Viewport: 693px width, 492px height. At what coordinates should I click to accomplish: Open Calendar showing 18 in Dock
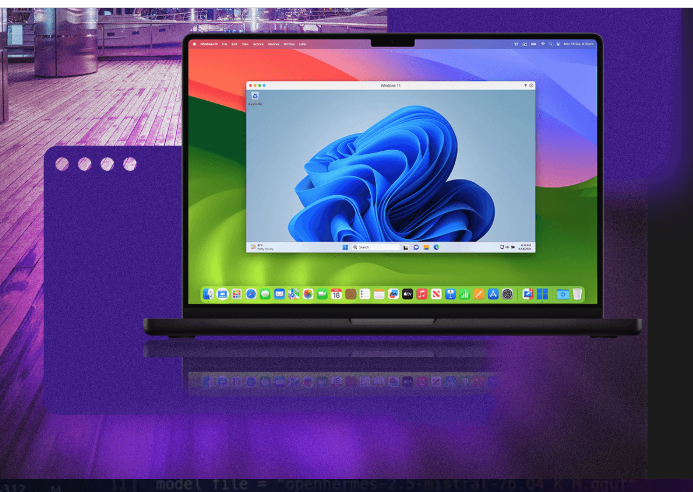click(336, 294)
